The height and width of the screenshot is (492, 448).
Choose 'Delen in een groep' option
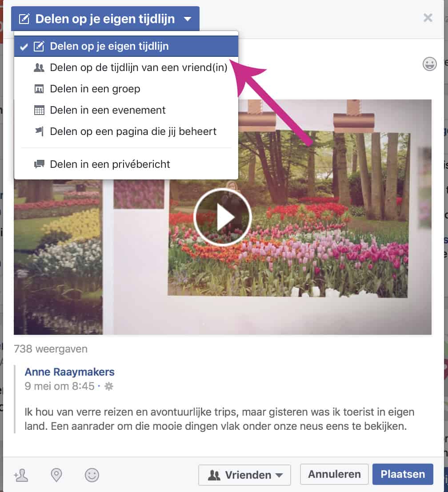pyautogui.click(x=126, y=89)
